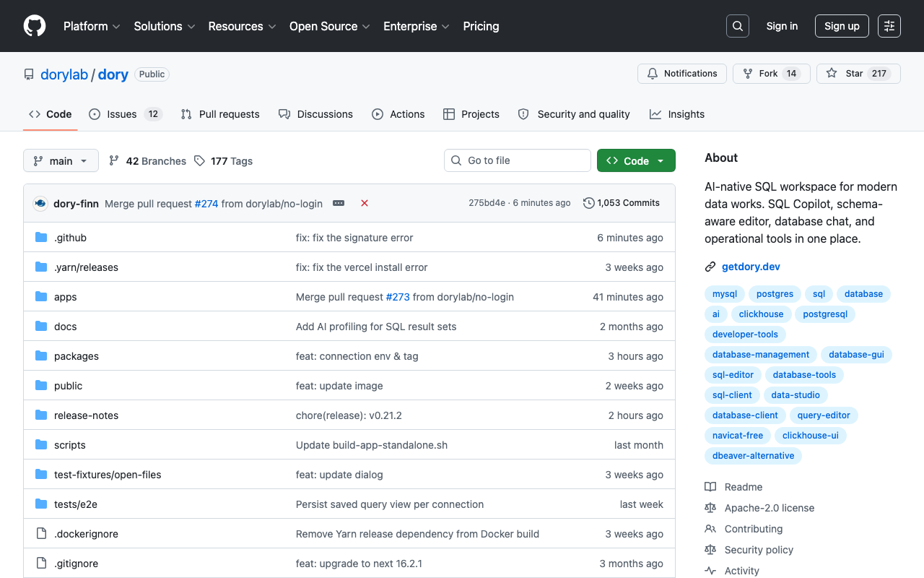Screen dimensions: 924x578
Task: Switch to the Actions tab
Action: tap(398, 114)
